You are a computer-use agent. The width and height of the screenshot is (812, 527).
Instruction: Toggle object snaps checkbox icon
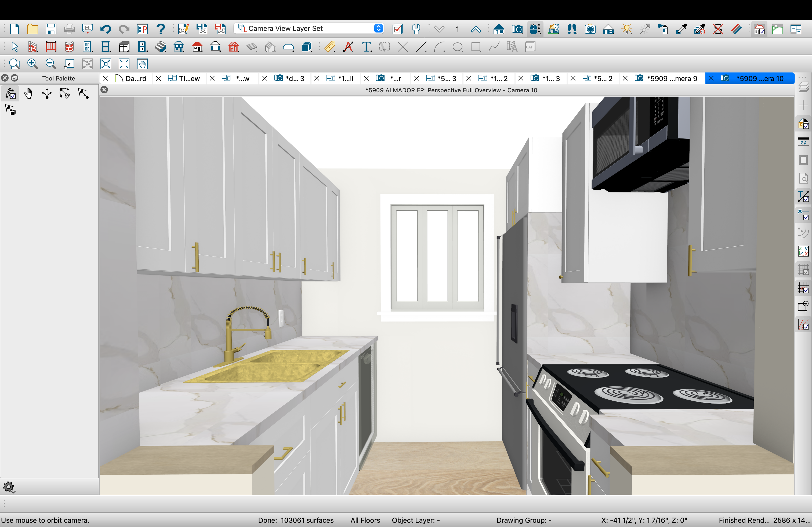(x=803, y=215)
